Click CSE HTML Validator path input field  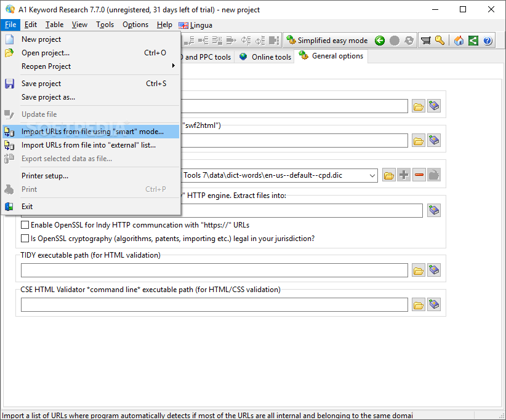tap(214, 305)
